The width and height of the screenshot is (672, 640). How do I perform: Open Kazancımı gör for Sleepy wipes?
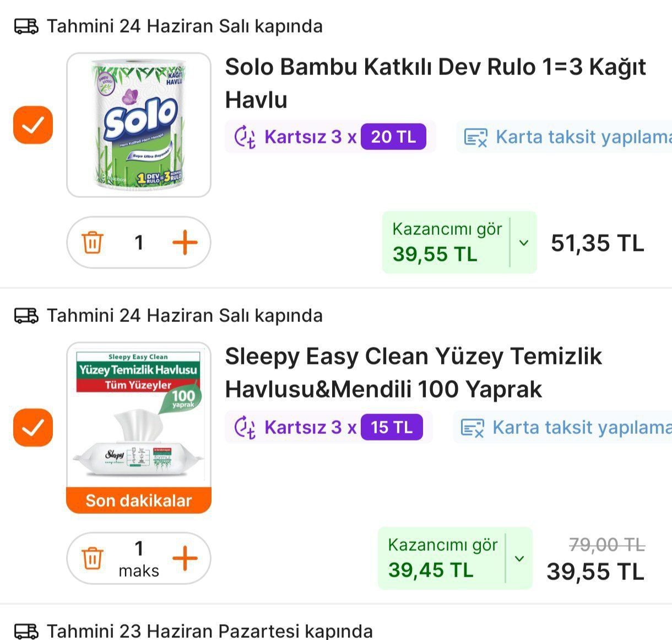click(442, 558)
